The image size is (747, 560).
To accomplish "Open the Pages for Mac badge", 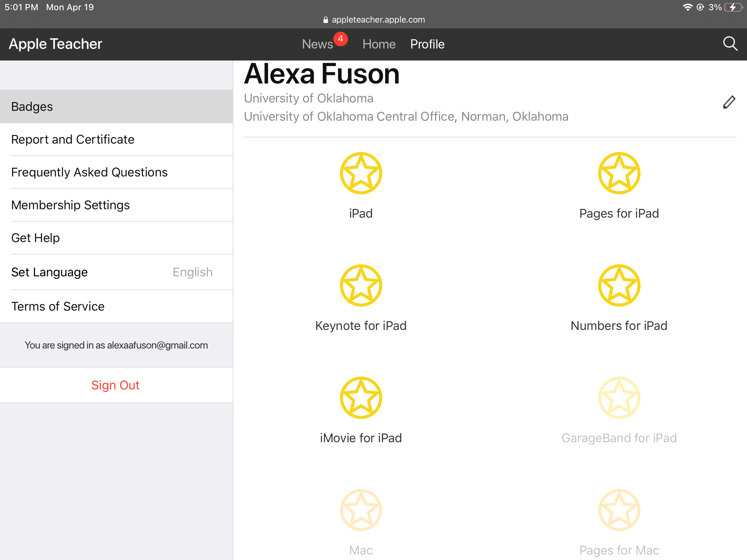I will coord(619,510).
